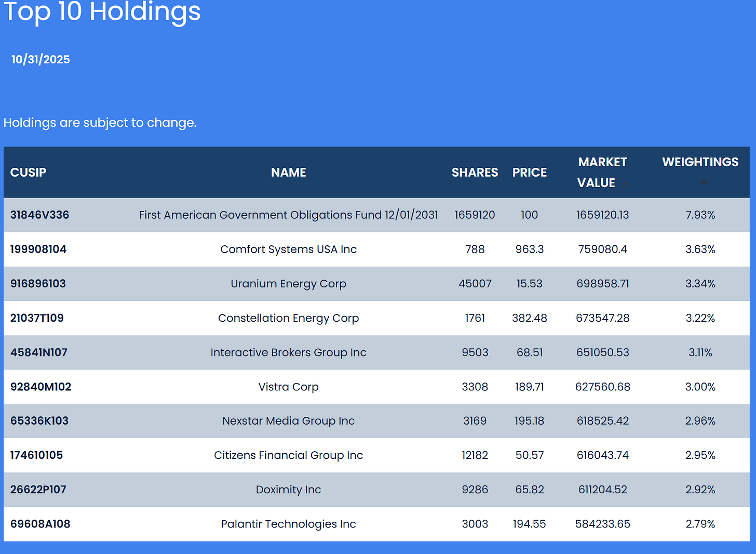Sort by the PRICE column header
This screenshot has width=756, height=554.
pos(530,173)
